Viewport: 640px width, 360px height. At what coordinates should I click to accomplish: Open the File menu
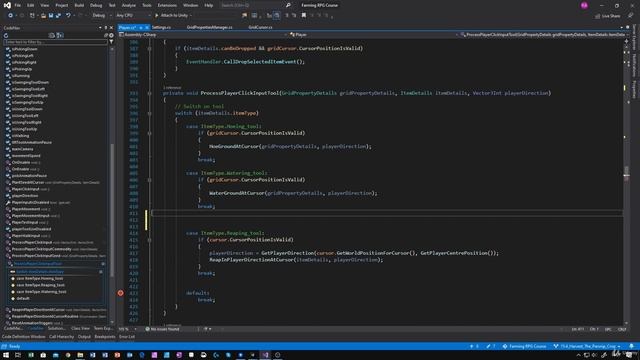pos(18,5)
